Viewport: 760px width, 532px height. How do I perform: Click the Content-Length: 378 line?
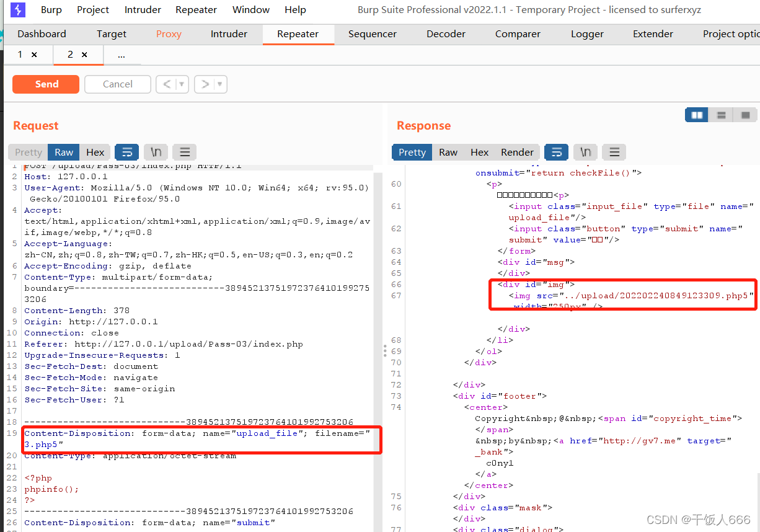pyautogui.click(x=77, y=311)
